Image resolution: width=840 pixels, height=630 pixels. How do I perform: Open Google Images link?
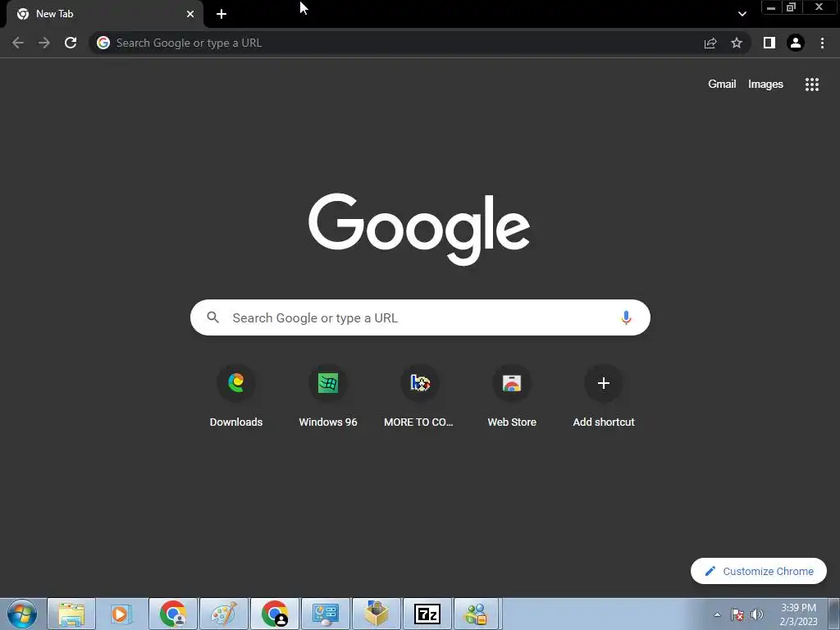point(765,84)
